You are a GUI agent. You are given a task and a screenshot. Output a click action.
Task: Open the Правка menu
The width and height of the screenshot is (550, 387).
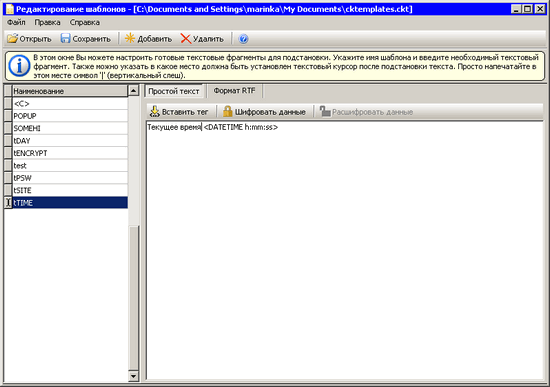(47, 22)
